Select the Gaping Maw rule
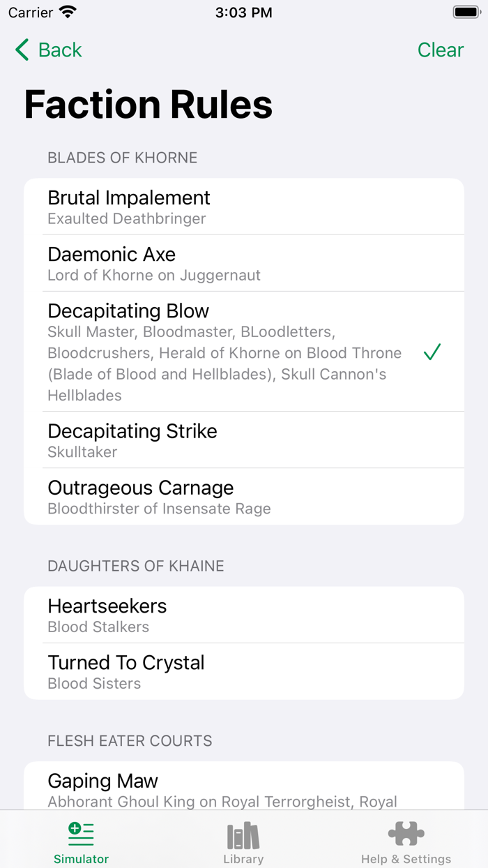This screenshot has width=488, height=868. click(243, 788)
